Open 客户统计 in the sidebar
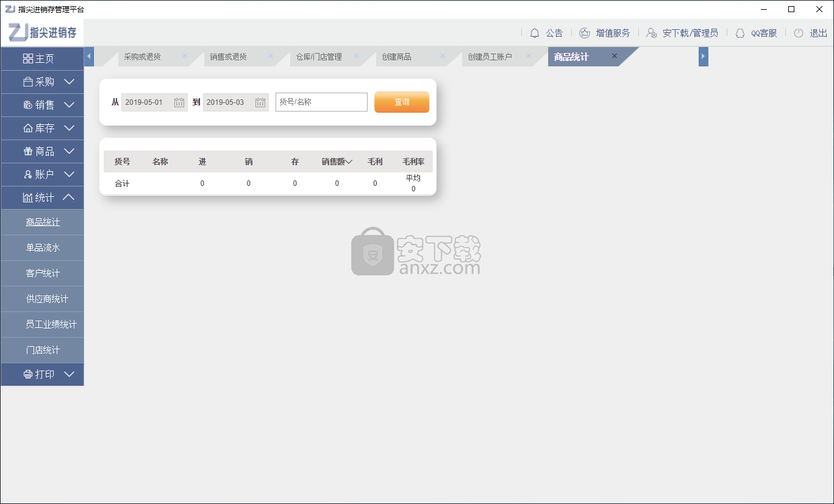This screenshot has width=834, height=504. tap(42, 274)
